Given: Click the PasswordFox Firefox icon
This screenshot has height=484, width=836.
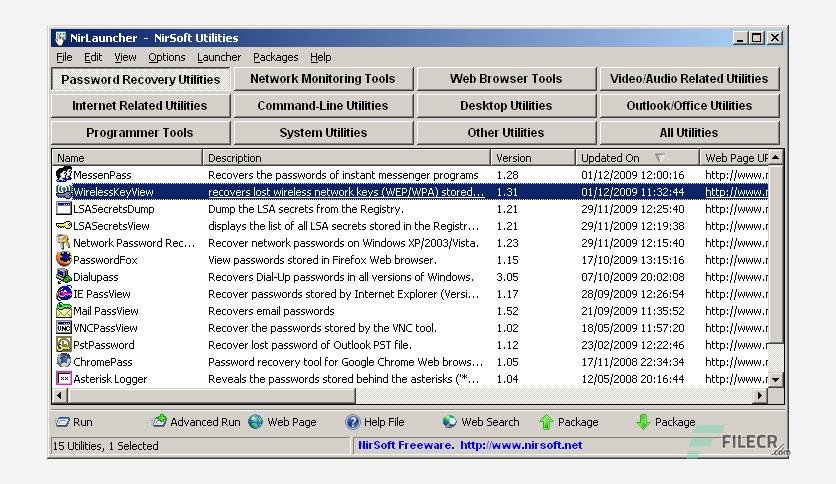Looking at the screenshot, I should (64, 260).
